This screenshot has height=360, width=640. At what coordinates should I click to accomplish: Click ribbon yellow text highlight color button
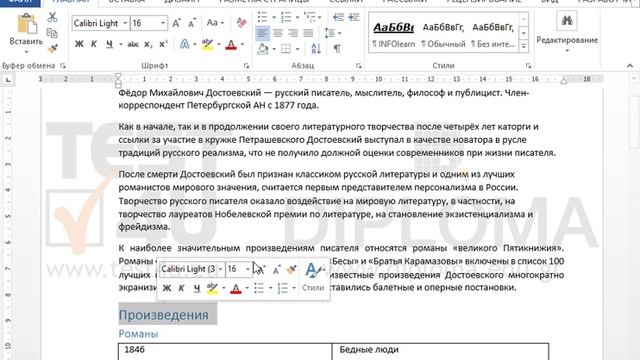coord(207,44)
